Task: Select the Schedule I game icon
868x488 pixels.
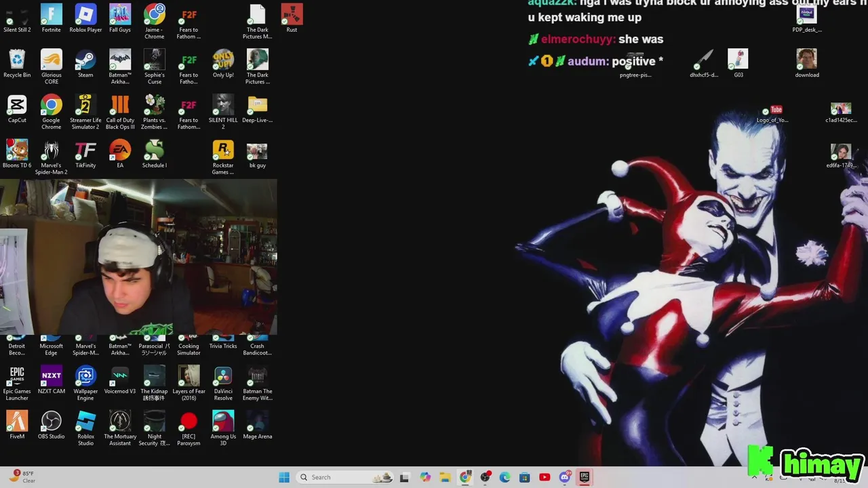Action: pyautogui.click(x=155, y=155)
